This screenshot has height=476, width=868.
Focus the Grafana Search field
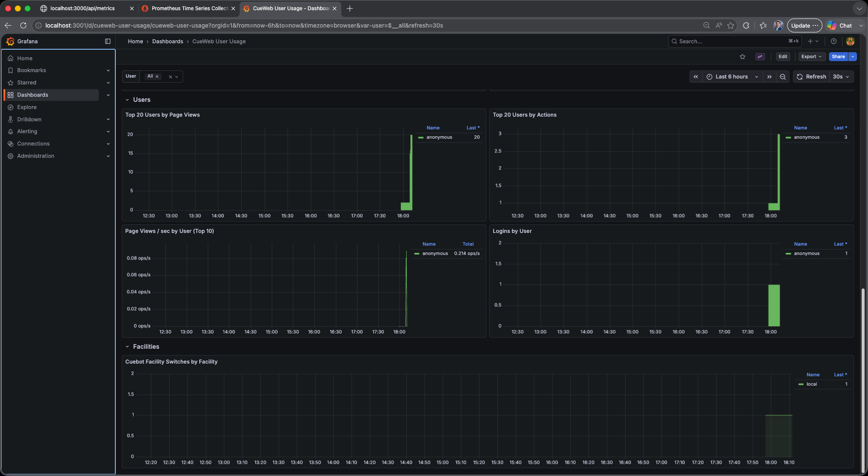pos(735,41)
